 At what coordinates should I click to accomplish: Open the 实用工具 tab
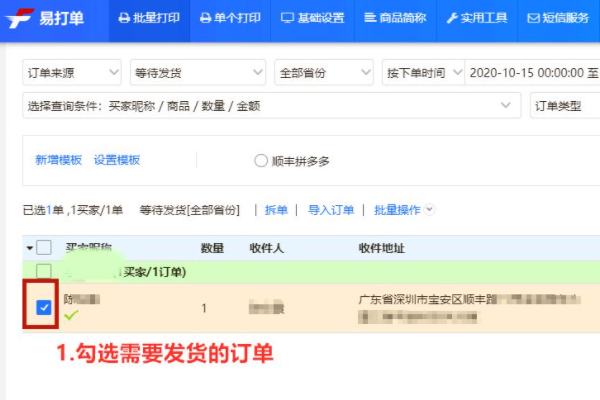(x=477, y=18)
